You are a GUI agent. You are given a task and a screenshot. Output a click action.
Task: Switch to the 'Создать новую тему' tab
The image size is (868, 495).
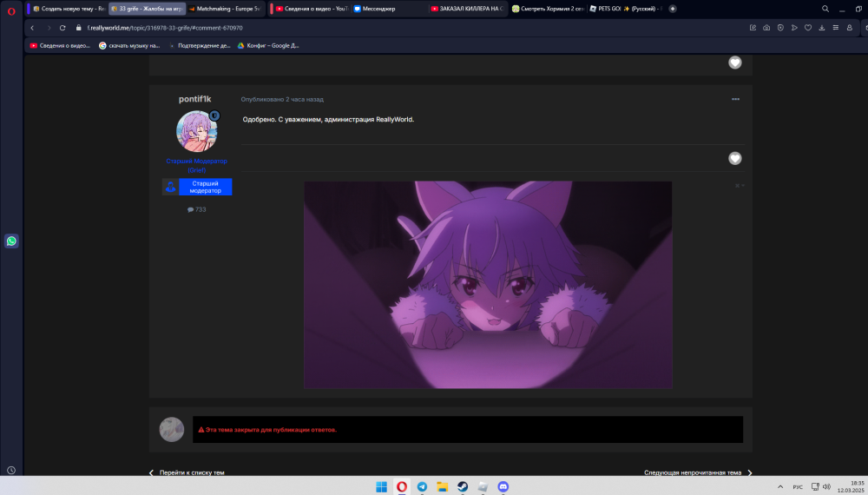pyautogui.click(x=69, y=9)
